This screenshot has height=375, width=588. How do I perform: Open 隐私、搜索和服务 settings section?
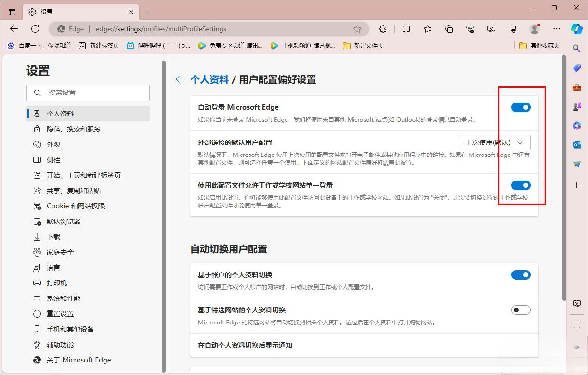coord(89,129)
